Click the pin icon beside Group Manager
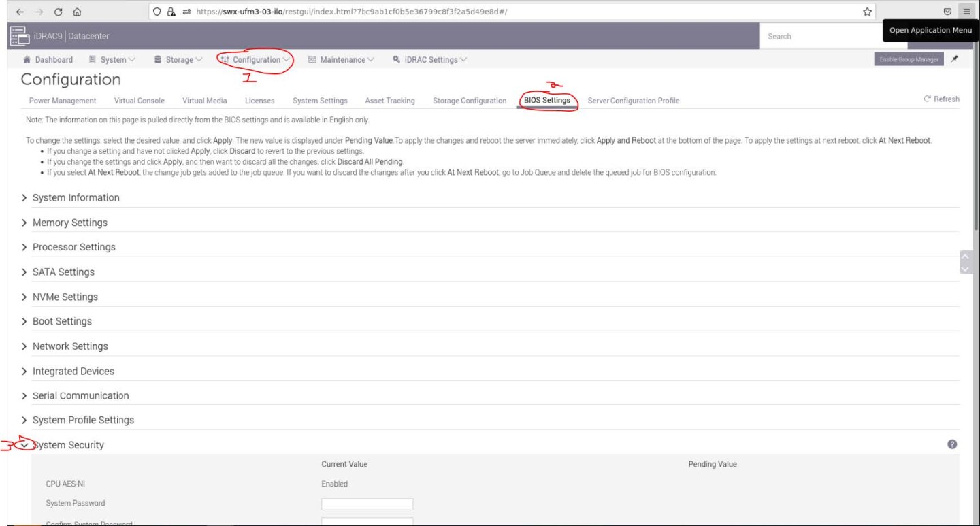Screen dimensions: 980x526 point(955,59)
